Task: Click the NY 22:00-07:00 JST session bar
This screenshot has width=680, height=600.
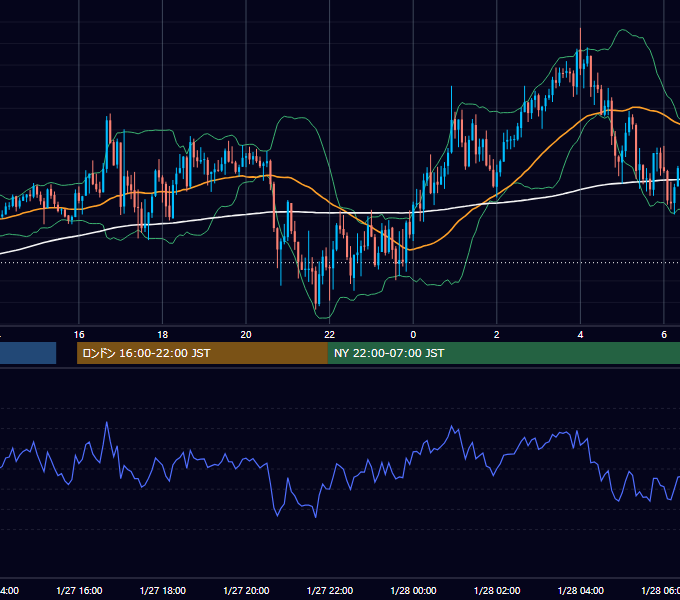Action: click(x=504, y=353)
